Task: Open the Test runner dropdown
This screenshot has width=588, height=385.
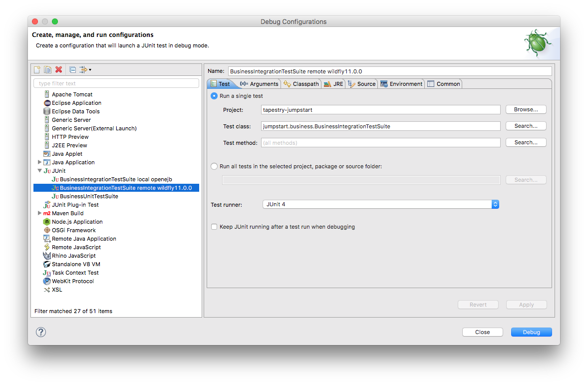Action: 380,204
